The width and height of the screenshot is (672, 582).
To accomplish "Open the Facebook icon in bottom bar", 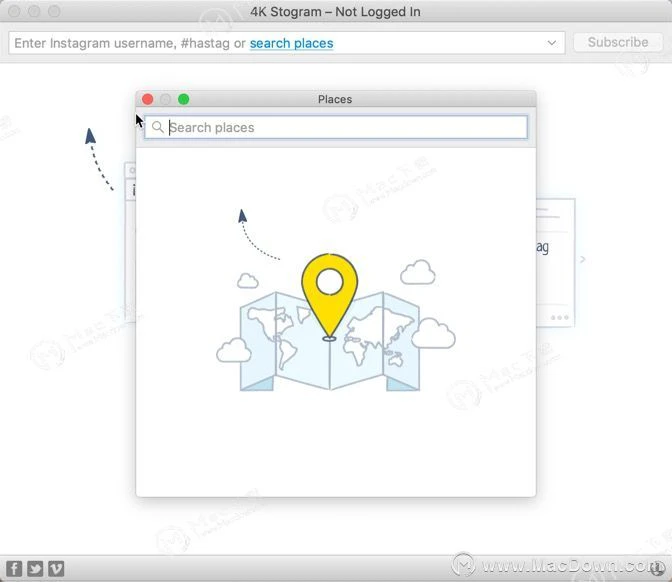I will (14, 569).
